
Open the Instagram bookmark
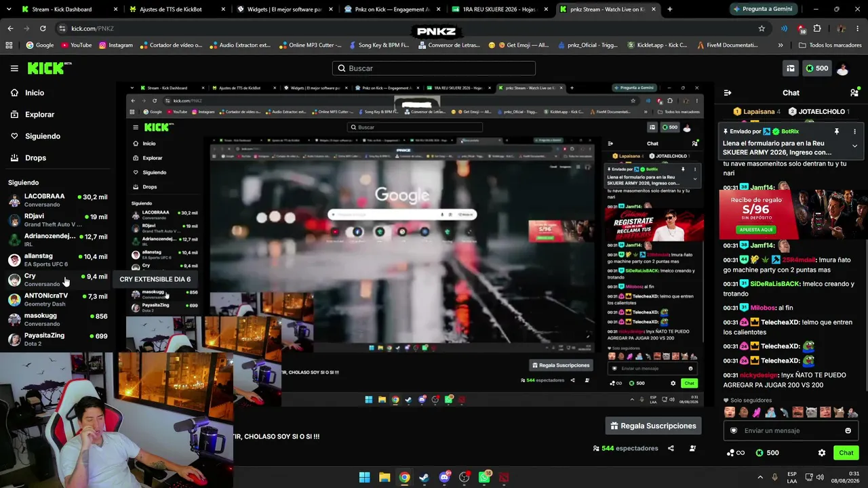coord(116,45)
